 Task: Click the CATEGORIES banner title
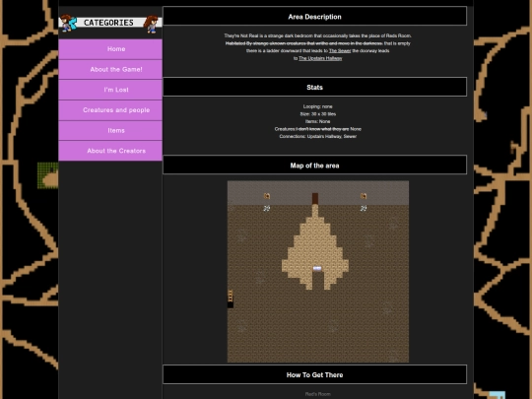(108, 23)
